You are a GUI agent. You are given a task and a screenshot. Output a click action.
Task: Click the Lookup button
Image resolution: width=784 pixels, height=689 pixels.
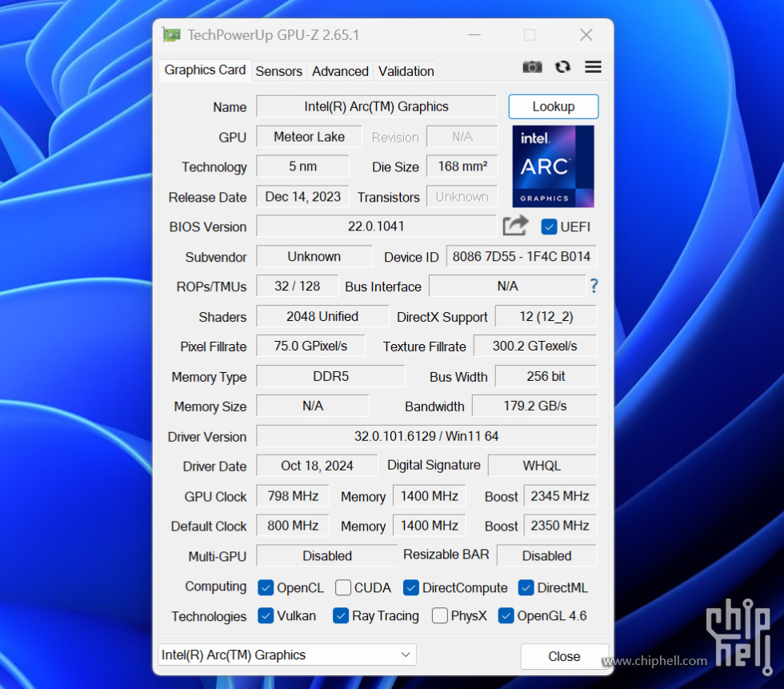pos(554,106)
